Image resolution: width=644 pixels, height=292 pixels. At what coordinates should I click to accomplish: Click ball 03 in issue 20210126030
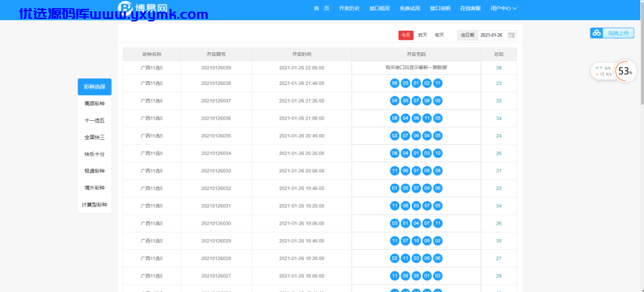pyautogui.click(x=395, y=223)
